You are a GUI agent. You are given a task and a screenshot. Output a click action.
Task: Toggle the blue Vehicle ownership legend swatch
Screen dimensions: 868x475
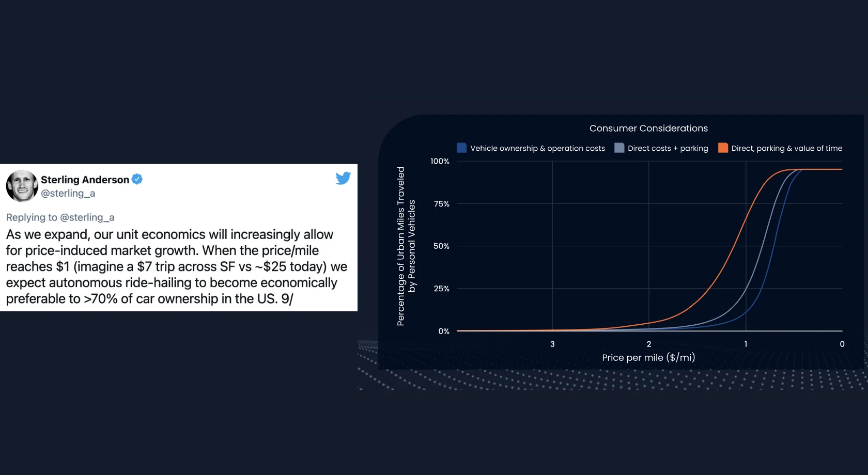(462, 148)
